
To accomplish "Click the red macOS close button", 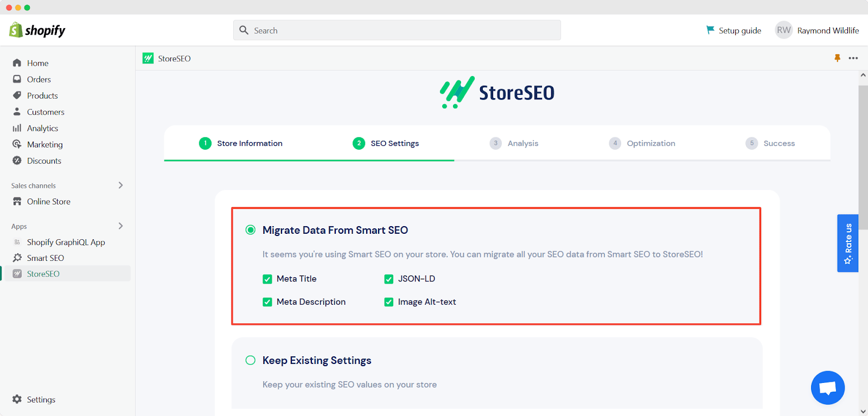I will [x=9, y=8].
